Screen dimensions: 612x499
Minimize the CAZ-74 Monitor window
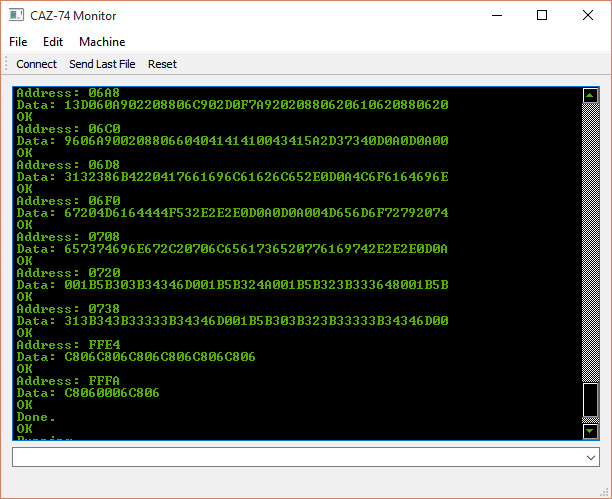pos(496,15)
